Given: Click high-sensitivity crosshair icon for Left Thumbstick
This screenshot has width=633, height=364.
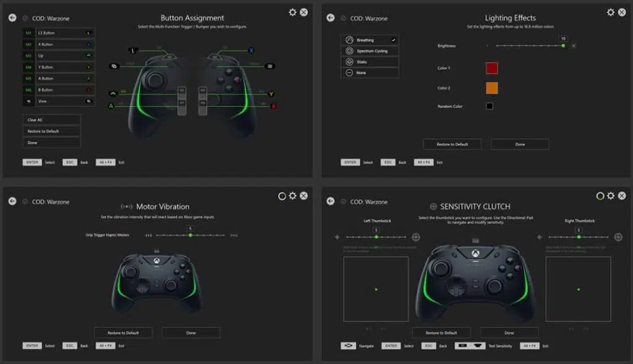Looking at the screenshot, I should pos(416,237).
